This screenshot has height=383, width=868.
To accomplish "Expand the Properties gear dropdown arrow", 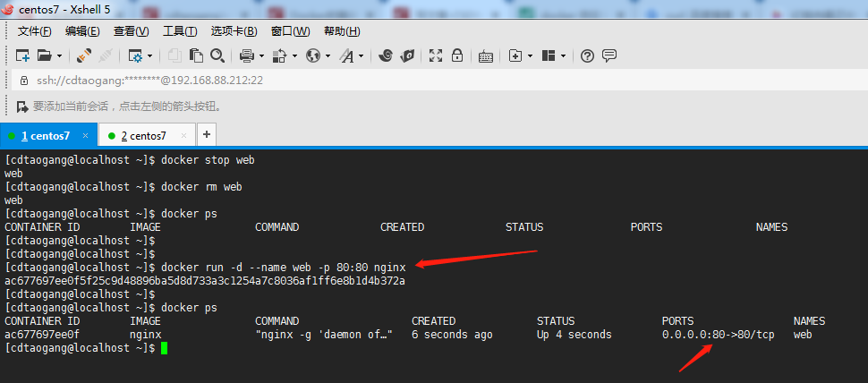I will pyautogui.click(x=149, y=55).
